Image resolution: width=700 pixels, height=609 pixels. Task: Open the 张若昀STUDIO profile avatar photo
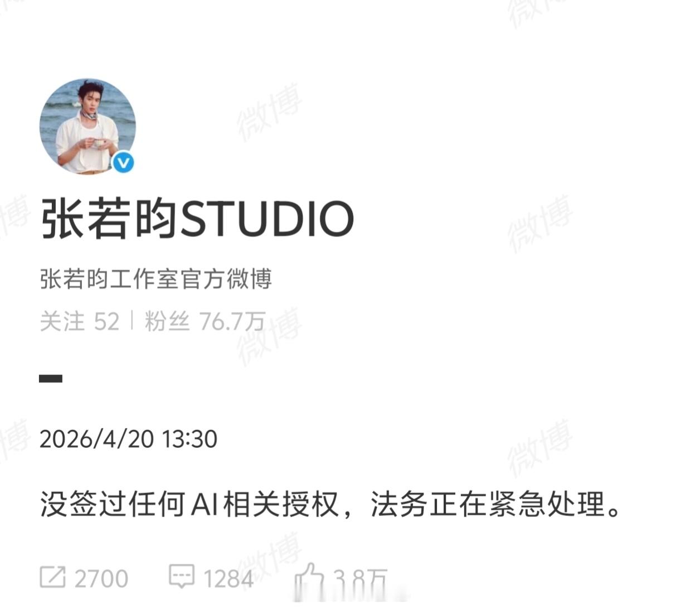87,126
